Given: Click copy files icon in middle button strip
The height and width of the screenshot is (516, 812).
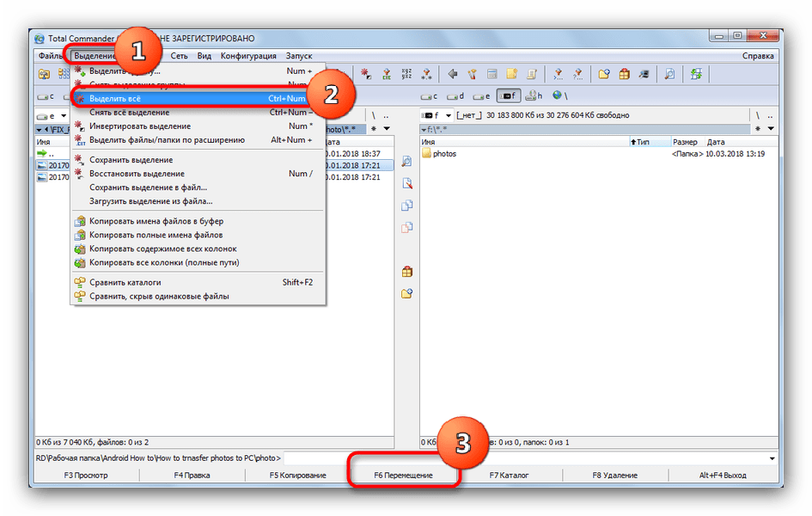Looking at the screenshot, I should [x=407, y=206].
